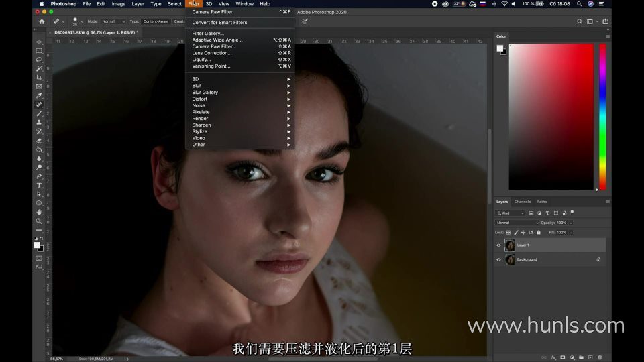The height and width of the screenshot is (362, 644).
Task: Hide the Background layer eye icon
Action: (x=498, y=260)
